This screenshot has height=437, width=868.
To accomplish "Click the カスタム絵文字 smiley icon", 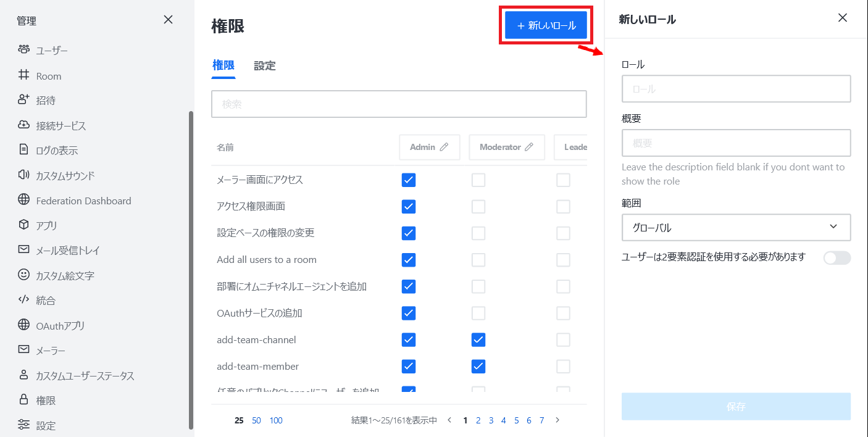I will (x=23, y=275).
